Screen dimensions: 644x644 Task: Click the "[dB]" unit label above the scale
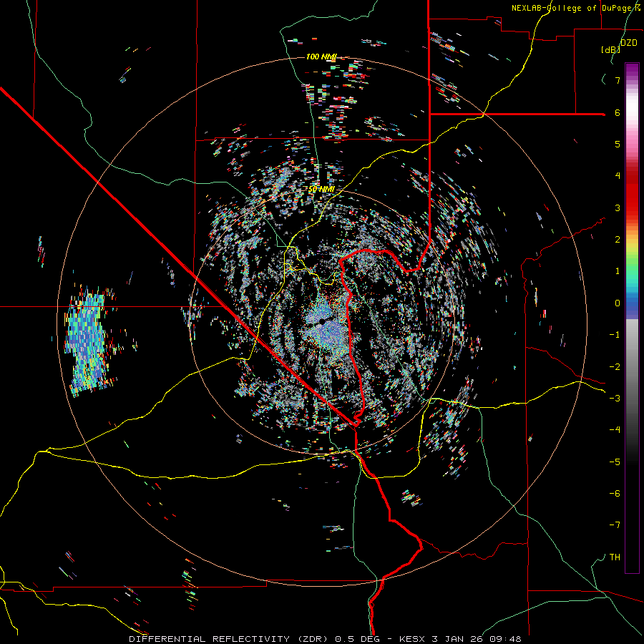(x=610, y=49)
